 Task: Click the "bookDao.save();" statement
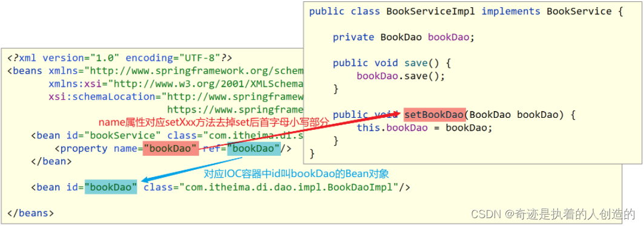tap(401, 76)
